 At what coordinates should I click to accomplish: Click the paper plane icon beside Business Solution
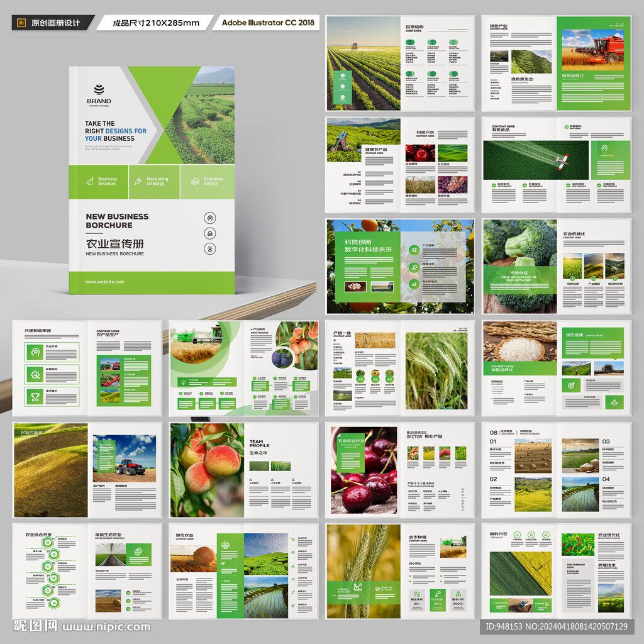click(x=89, y=182)
